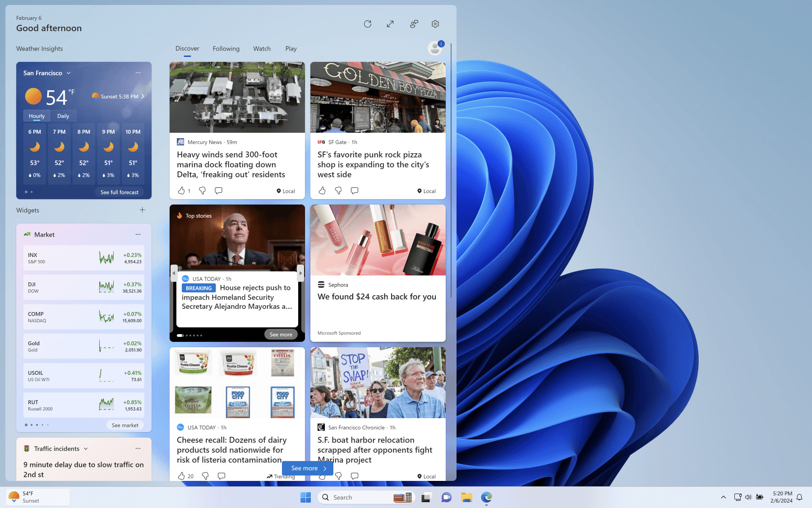Open the House rejects push headline
The image size is (812, 508).
tap(237, 297)
